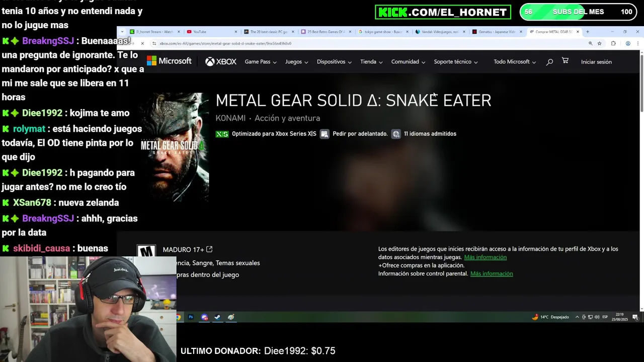Click Pedir por adelantado text

(360, 134)
